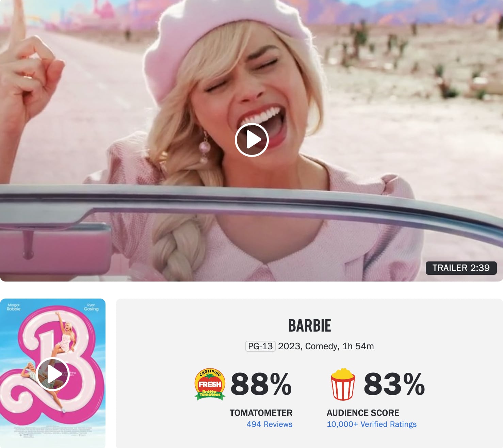
Task: Play the Barbie trailer video
Action: point(252,140)
